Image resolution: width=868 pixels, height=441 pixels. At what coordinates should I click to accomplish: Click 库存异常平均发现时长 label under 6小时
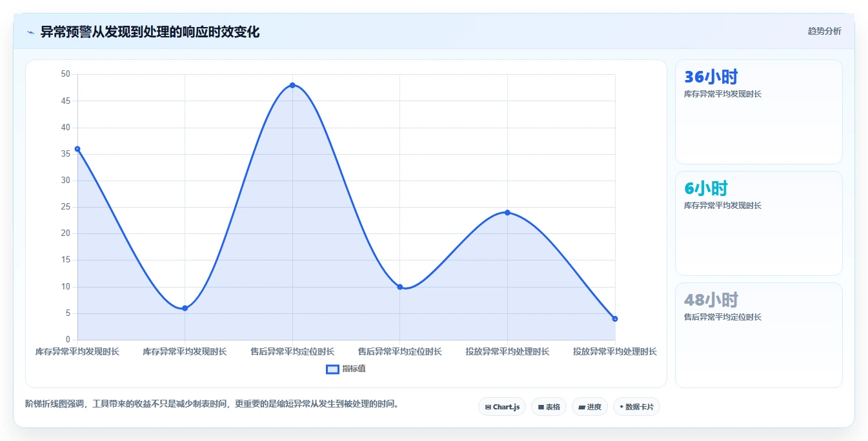tap(722, 206)
